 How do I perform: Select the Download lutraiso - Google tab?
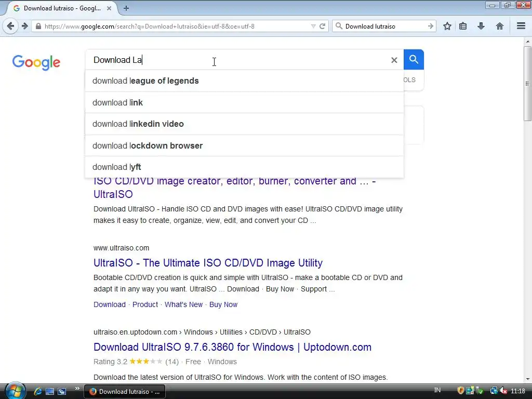click(x=62, y=8)
